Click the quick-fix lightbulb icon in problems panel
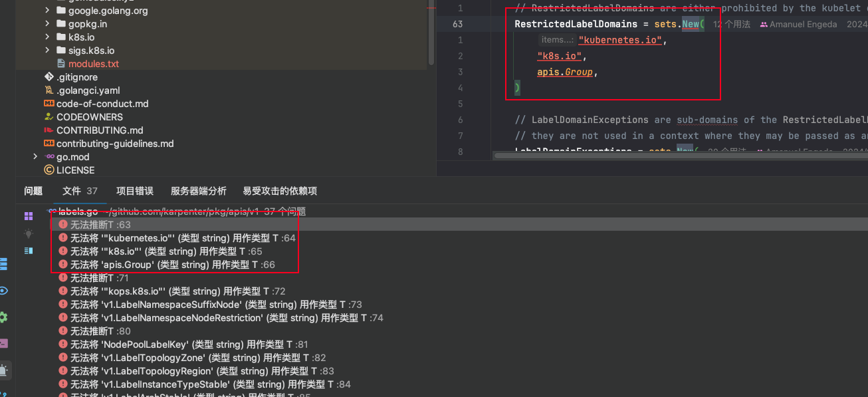This screenshot has height=397, width=868. pyautogui.click(x=29, y=233)
